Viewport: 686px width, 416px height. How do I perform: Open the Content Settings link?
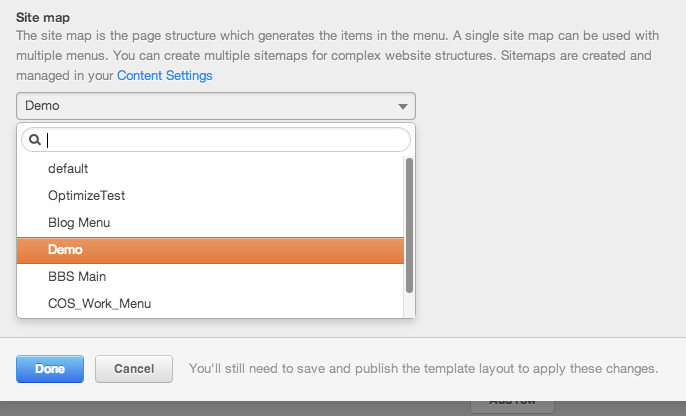(x=164, y=76)
